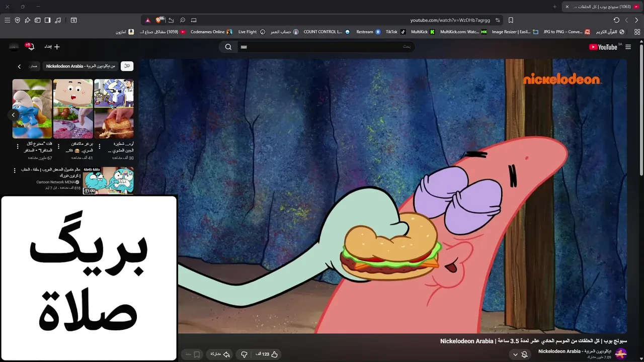Open the browser main menu hamburger icon

click(x=7, y=20)
